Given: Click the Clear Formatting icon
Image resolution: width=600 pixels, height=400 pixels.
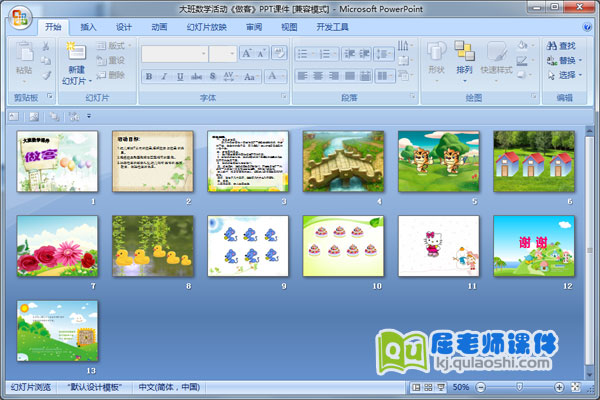Looking at the screenshot, I should (279, 53).
